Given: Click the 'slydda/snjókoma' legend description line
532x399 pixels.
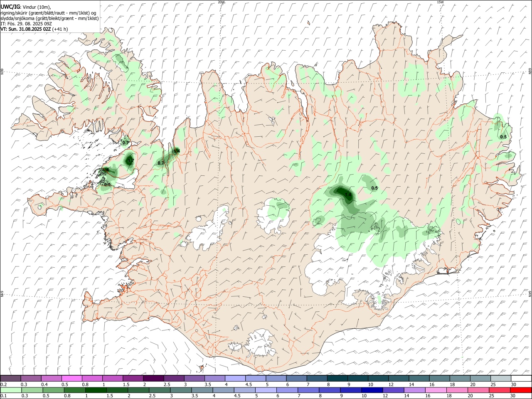Looking at the screenshot, I should (49, 18).
